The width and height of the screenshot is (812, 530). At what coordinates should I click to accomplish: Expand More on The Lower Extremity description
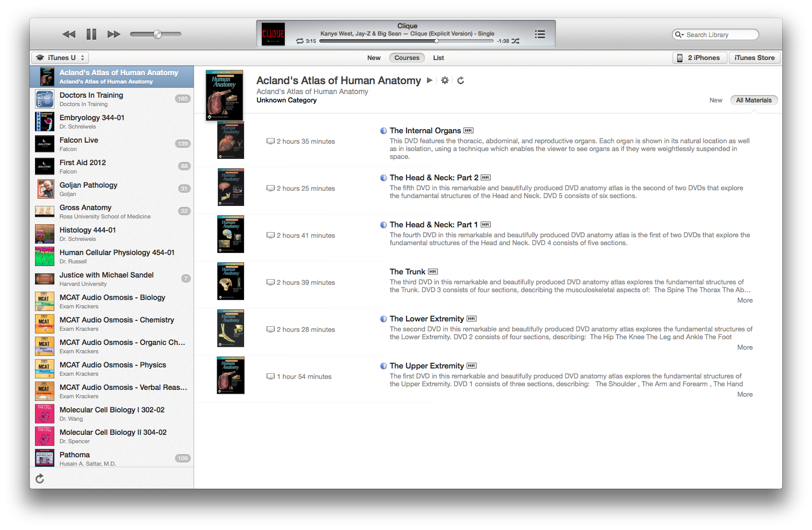[745, 348]
